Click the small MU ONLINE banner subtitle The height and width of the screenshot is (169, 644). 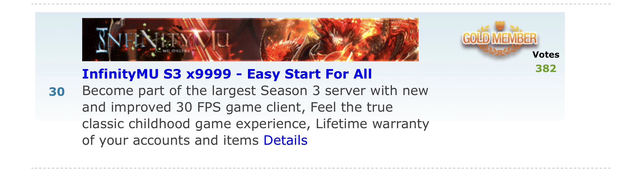(176, 51)
